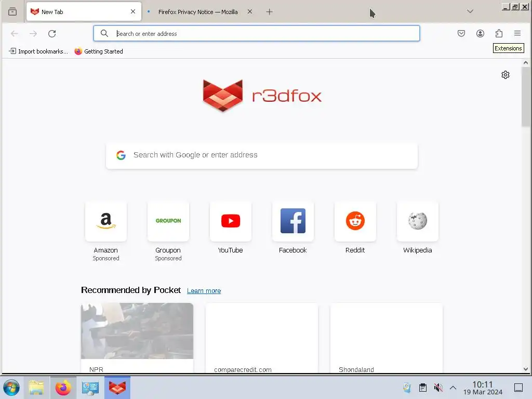Screen dimensions: 532x399
Task: Open the Reddit shortcut tile
Action: (355, 221)
